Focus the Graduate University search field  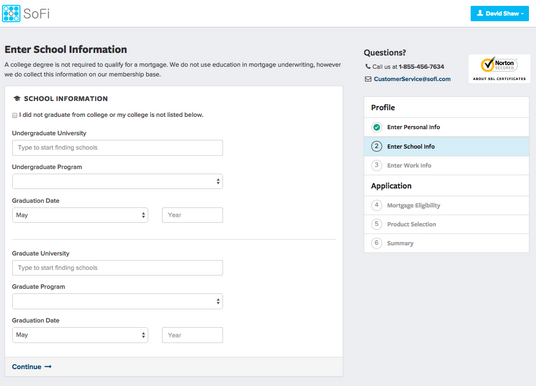click(x=117, y=268)
